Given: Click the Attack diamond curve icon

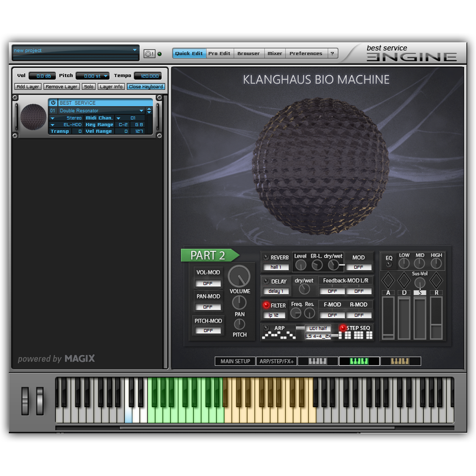Looking at the screenshot, I should pos(388,280).
